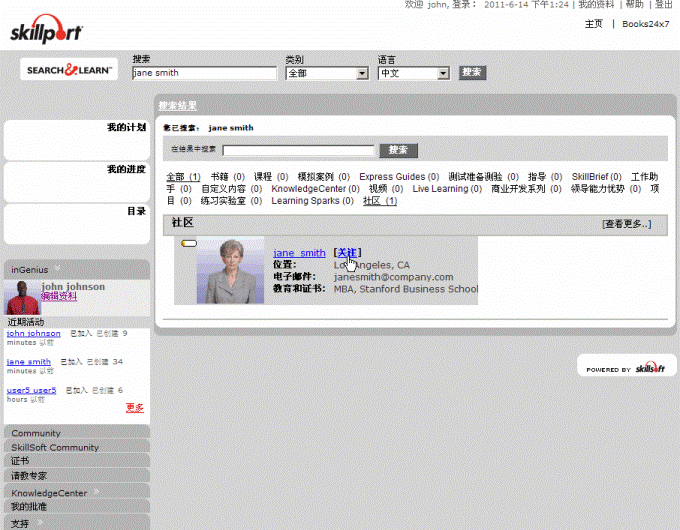Open Jane Smith's profile photo
680x530 pixels.
[230, 270]
